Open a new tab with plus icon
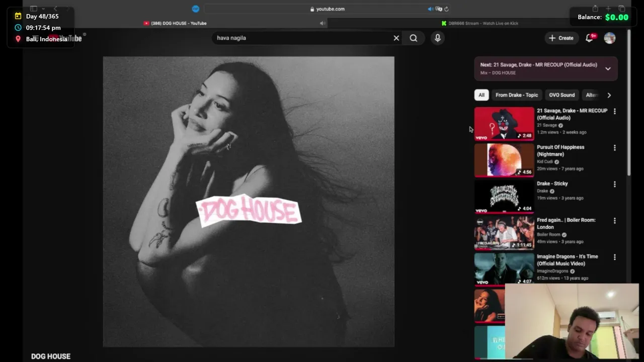The height and width of the screenshot is (362, 644). (x=608, y=9)
